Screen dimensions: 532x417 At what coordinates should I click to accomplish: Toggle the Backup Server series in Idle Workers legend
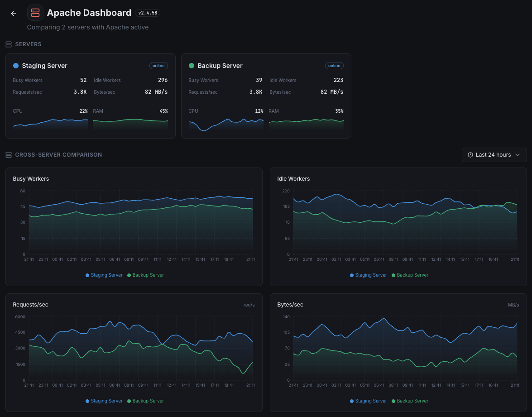pyautogui.click(x=409, y=275)
